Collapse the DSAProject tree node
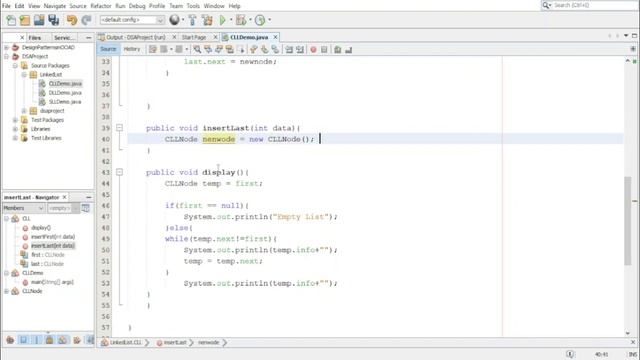 click(7, 56)
